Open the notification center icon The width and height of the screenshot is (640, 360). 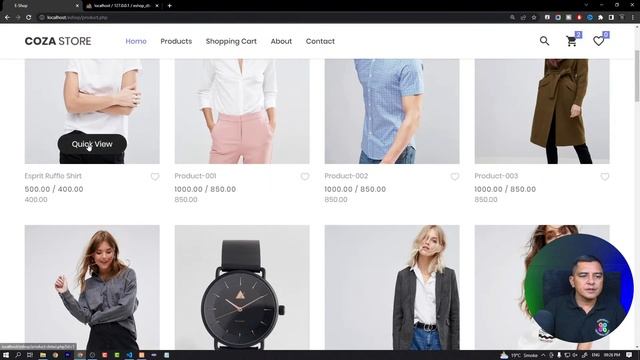point(629,355)
